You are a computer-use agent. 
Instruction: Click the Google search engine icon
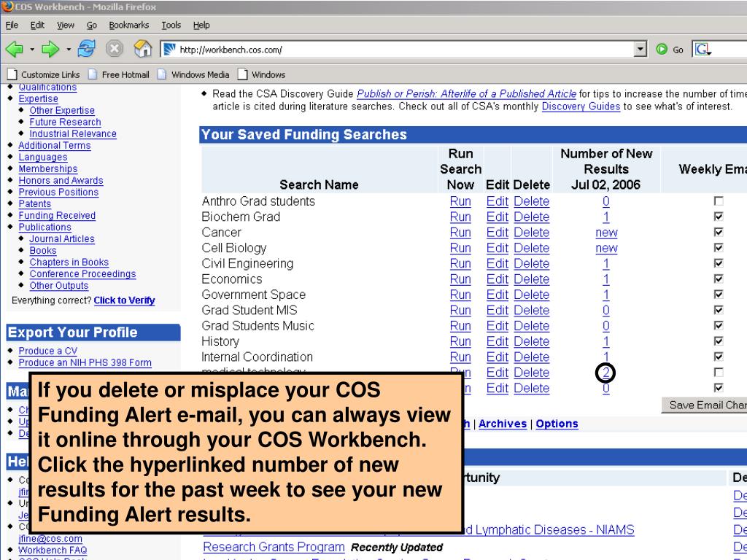click(703, 49)
